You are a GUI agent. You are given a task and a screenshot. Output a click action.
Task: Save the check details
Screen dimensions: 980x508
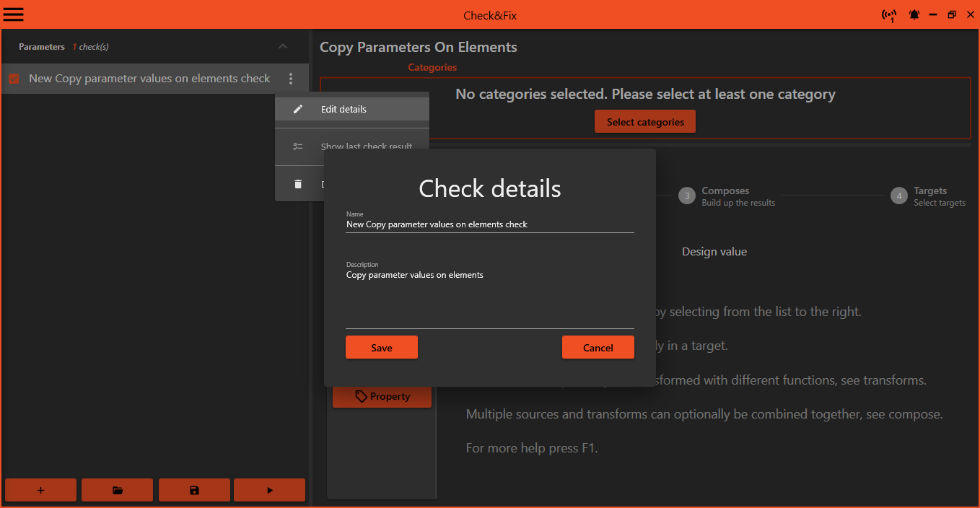[381, 347]
